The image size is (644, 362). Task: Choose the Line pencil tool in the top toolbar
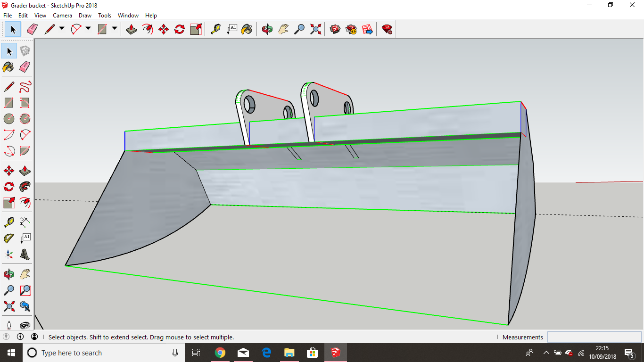[50, 29]
